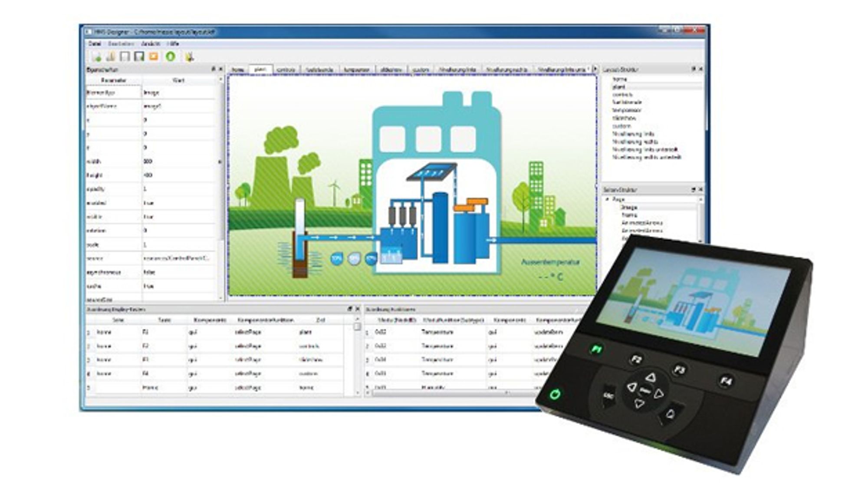This screenshot has width=868, height=488.
Task: Select plant in the Layout-Struktur list
Action: [x=619, y=87]
